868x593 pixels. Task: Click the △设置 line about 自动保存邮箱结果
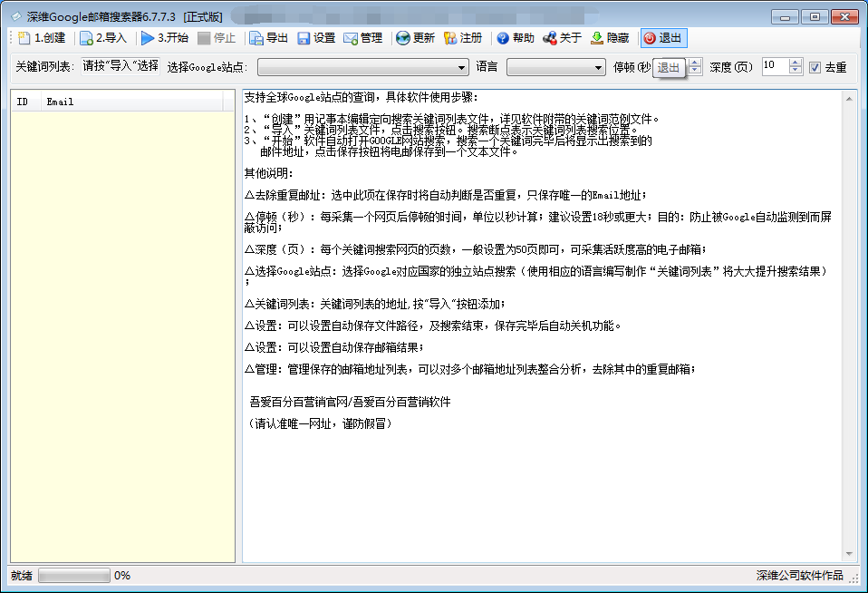click(x=334, y=347)
